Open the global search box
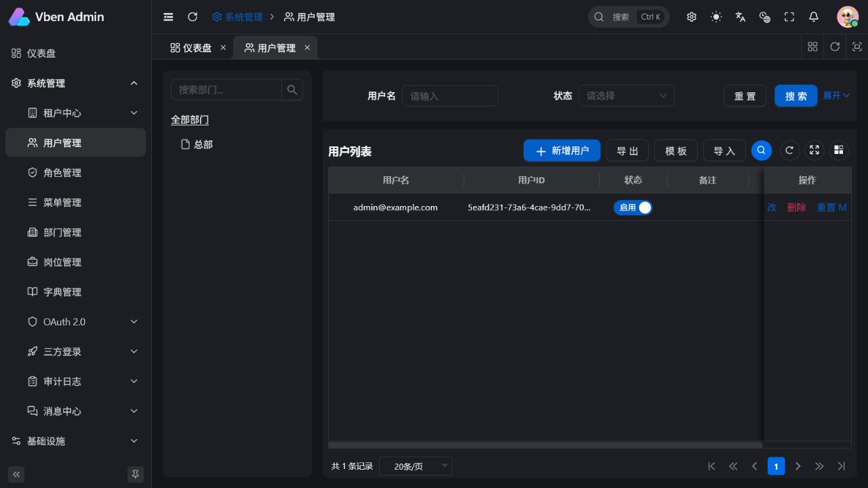The image size is (868, 488). coord(629,17)
